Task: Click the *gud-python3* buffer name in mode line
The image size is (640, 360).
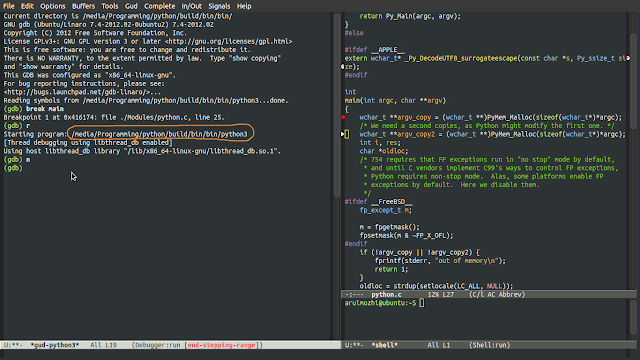Action: click(55, 345)
